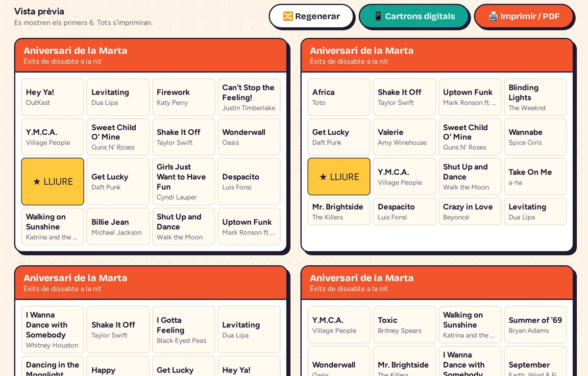Print the cards with Imprimir / PDF
The image size is (588, 376).
tap(524, 16)
